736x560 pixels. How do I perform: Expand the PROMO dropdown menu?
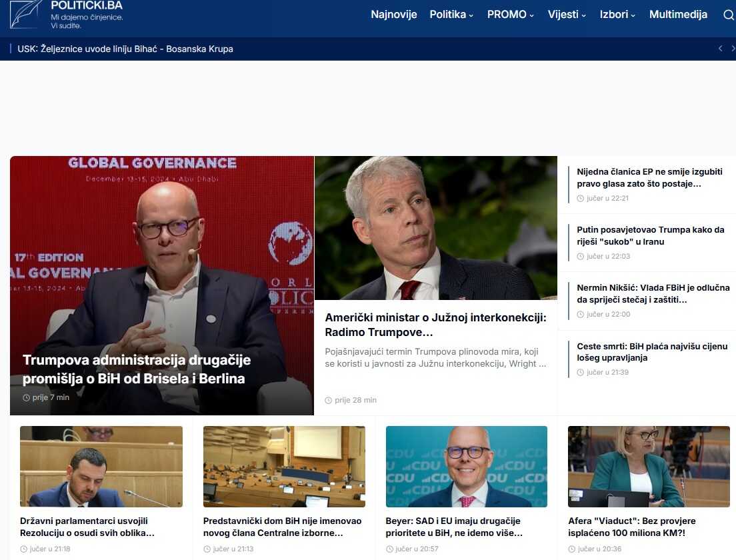510,15
